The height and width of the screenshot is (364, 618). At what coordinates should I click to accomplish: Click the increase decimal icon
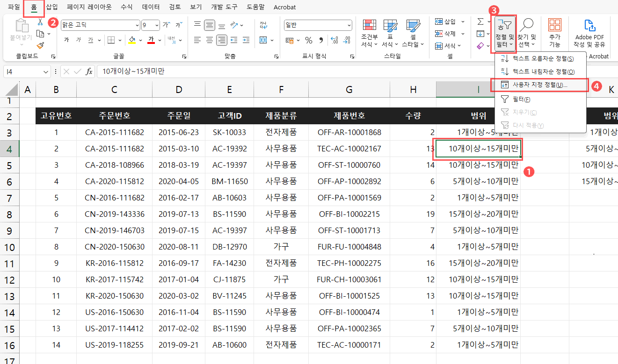(334, 40)
